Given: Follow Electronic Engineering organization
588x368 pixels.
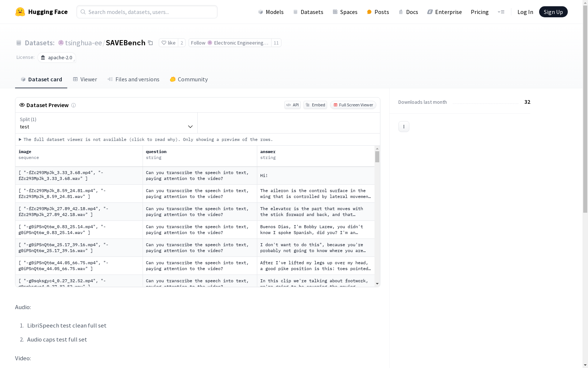Looking at the screenshot, I should (x=230, y=43).
